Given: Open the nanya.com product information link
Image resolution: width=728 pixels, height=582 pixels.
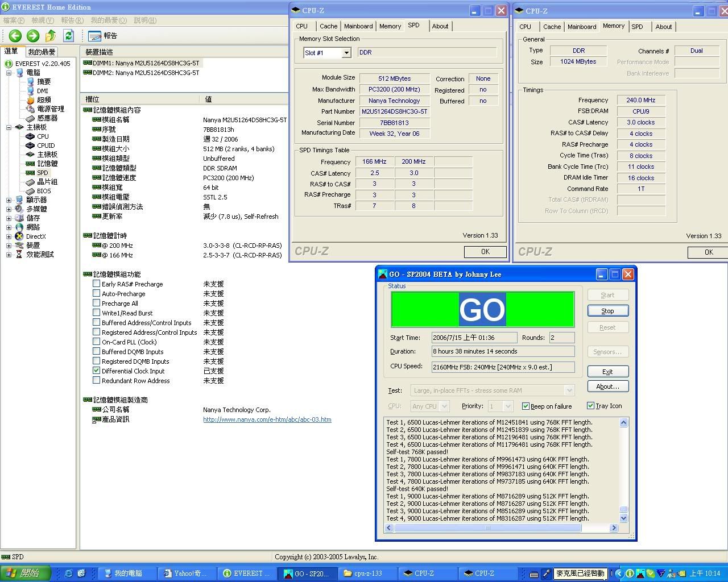Looking at the screenshot, I should click(x=267, y=419).
